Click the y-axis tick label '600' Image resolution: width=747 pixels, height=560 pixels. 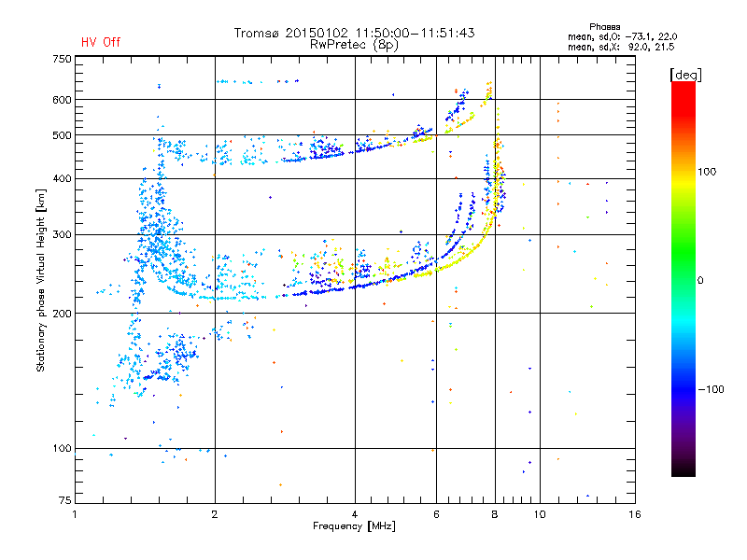click(x=62, y=100)
